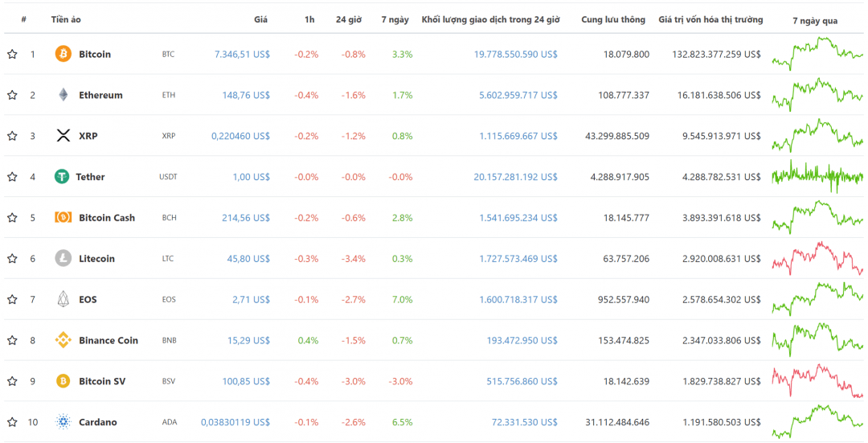Sort by Cung lưu thông header
The width and height of the screenshot is (868, 443).
613,19
